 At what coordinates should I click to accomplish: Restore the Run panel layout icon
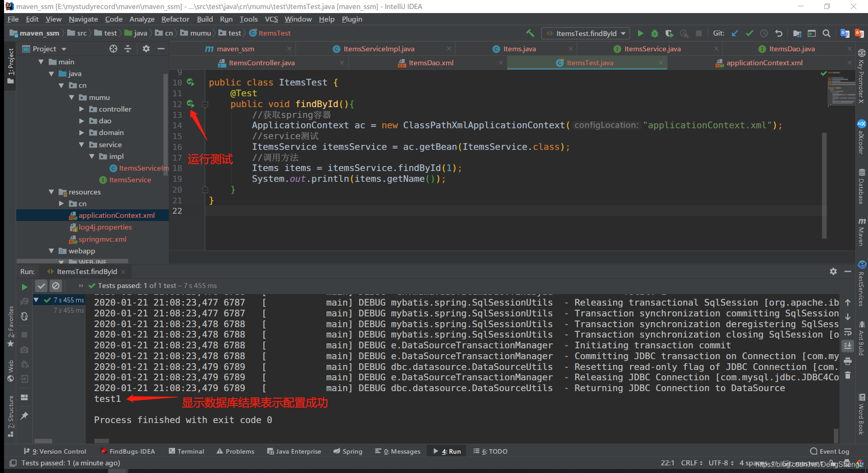pyautogui.click(x=25, y=397)
